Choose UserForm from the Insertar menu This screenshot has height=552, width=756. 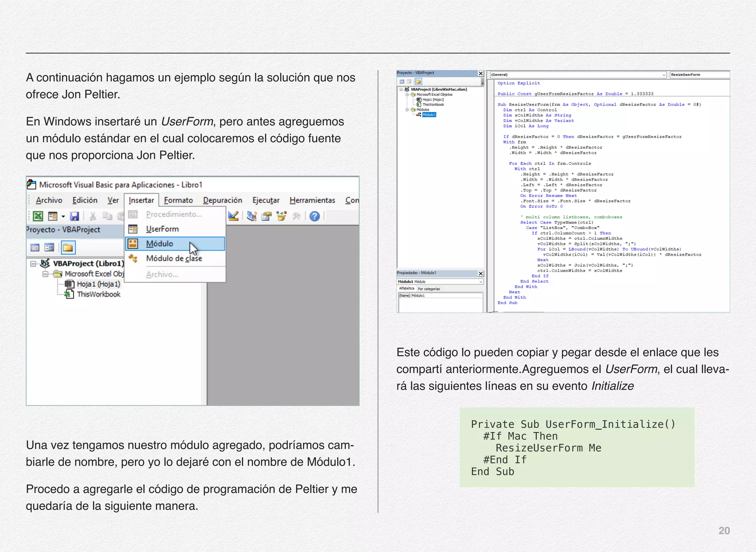pos(175,229)
